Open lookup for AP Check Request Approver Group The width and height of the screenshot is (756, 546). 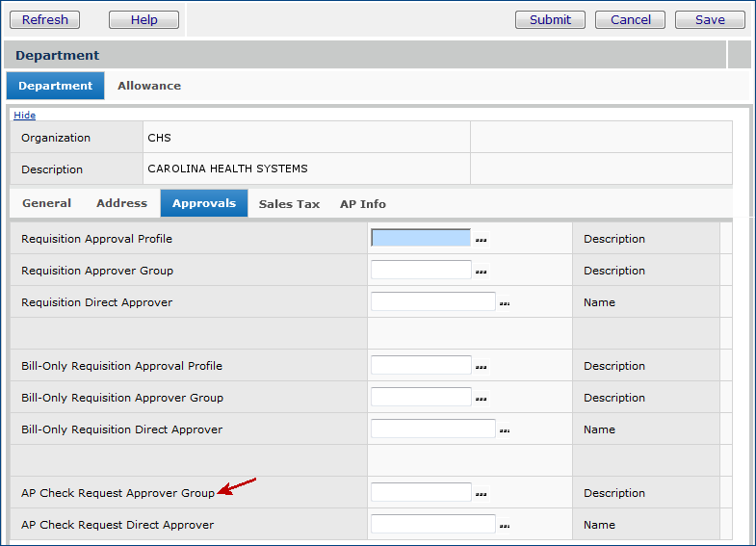pos(481,493)
